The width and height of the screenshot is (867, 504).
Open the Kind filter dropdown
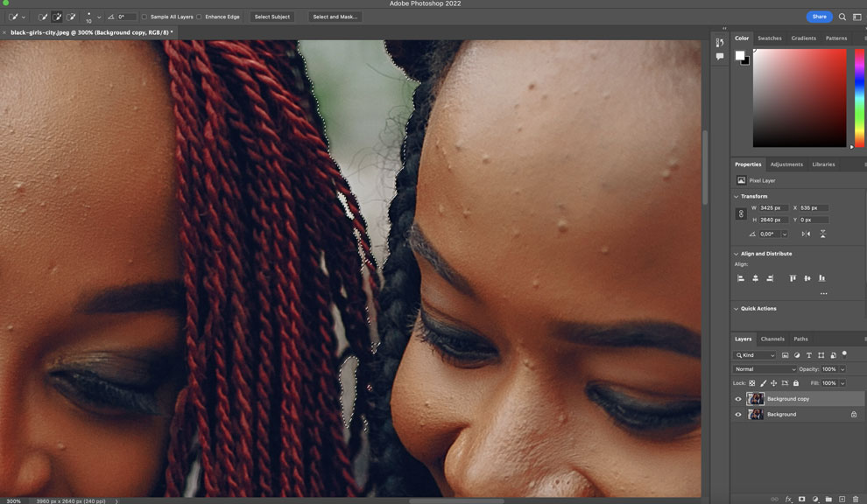755,354
